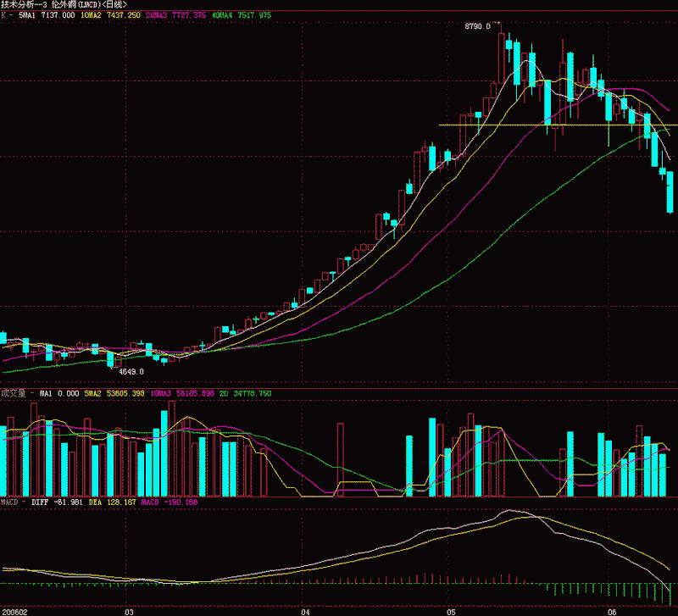Click the last cyan candlestick at far right
The width and height of the screenshot is (678, 616).
tap(670, 192)
